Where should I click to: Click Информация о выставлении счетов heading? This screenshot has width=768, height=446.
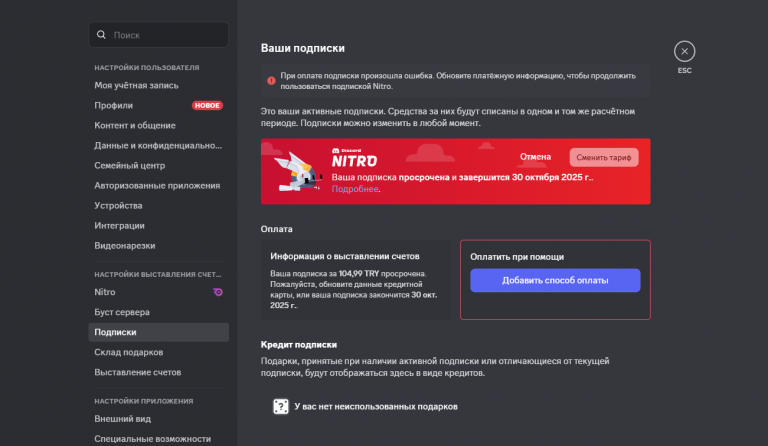(345, 256)
